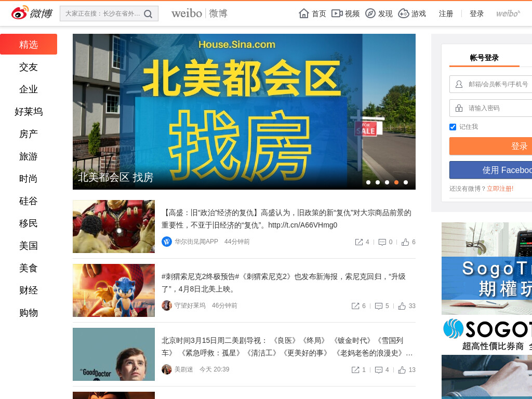532x399 pixels.
Task: Select the 移民 category
Action: [29, 223]
